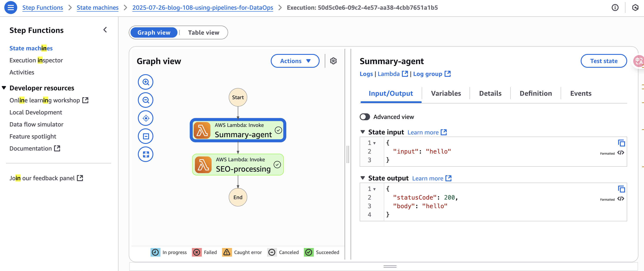This screenshot has width=644, height=271.
Task: Collapse the Developer resources section
Action: 4,88
